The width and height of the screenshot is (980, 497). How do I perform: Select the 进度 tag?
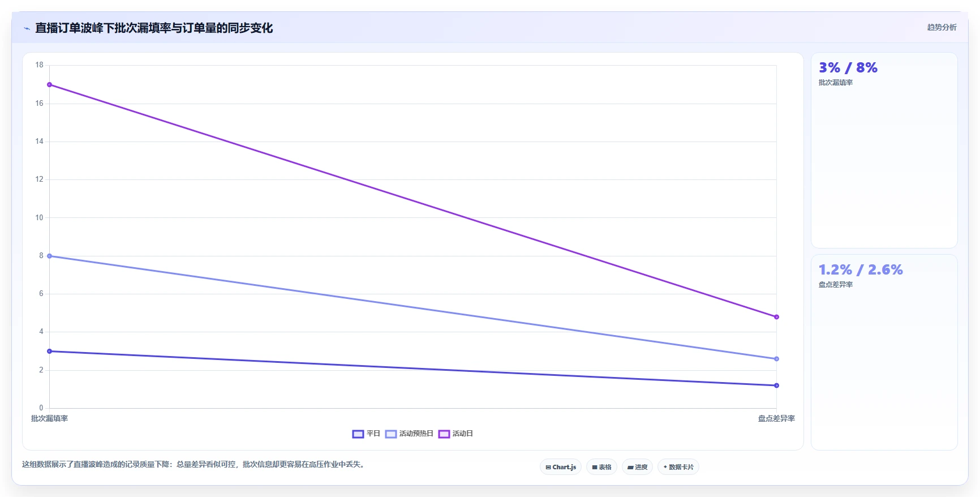(x=637, y=467)
